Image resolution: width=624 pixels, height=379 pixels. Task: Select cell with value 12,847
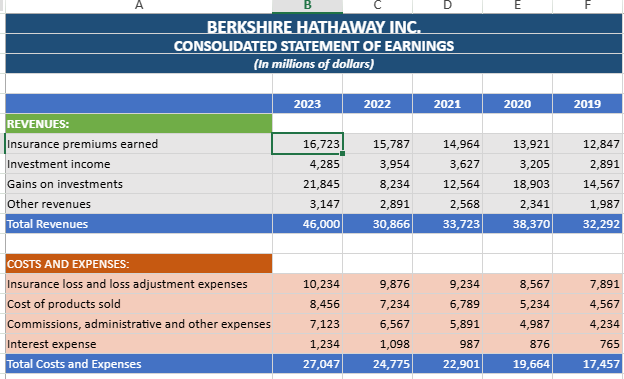pyautogui.click(x=588, y=144)
